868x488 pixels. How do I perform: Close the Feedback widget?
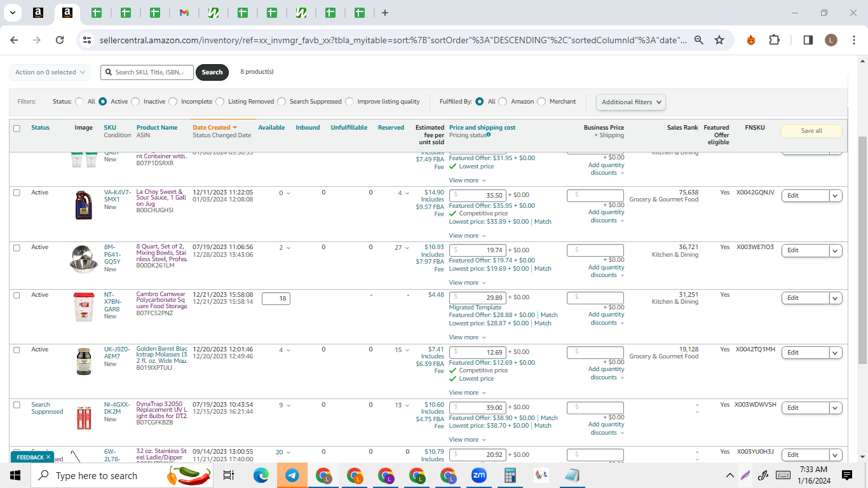(48, 457)
